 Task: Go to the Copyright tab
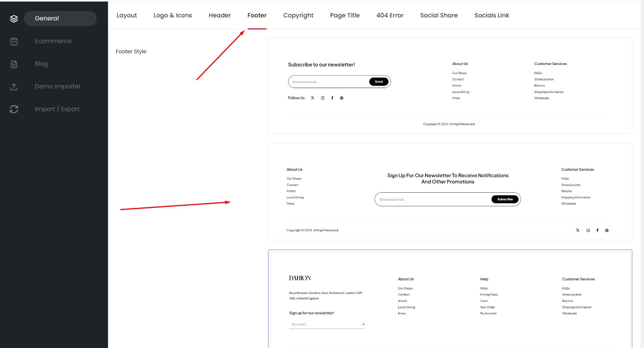point(298,15)
